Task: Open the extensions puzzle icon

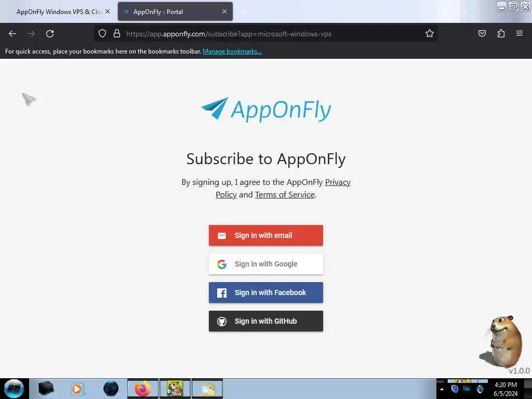Action: [x=501, y=34]
